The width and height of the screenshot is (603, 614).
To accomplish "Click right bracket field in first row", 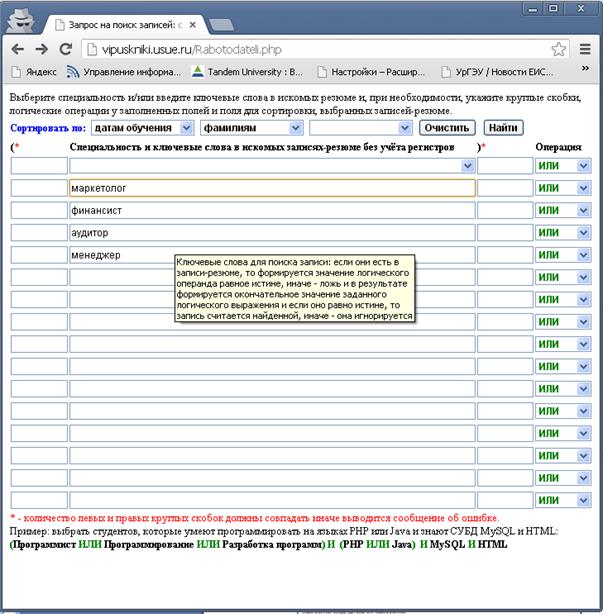I will pos(505,166).
